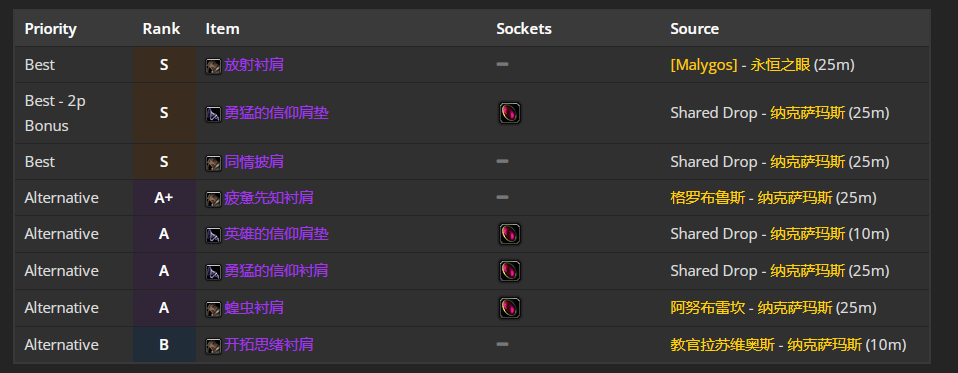This screenshot has height=373, width=958.
Task: Click the Sockets column header
Action: tap(524, 29)
